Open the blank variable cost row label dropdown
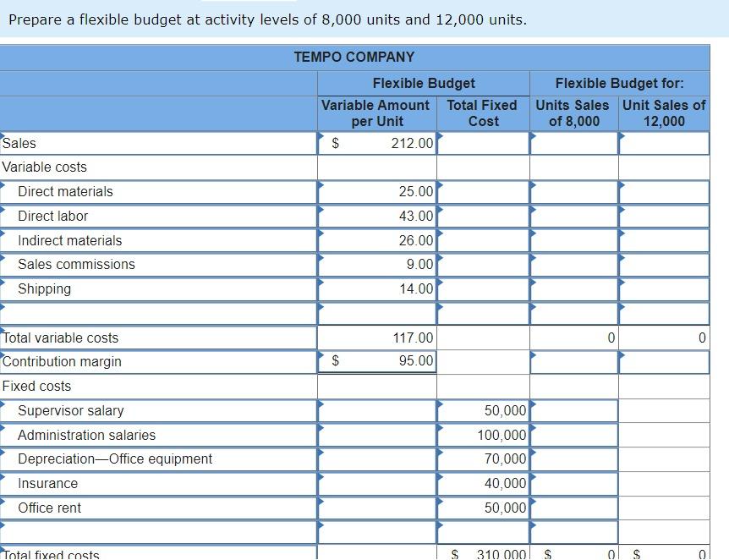The height and width of the screenshot is (560, 729). click(158, 314)
